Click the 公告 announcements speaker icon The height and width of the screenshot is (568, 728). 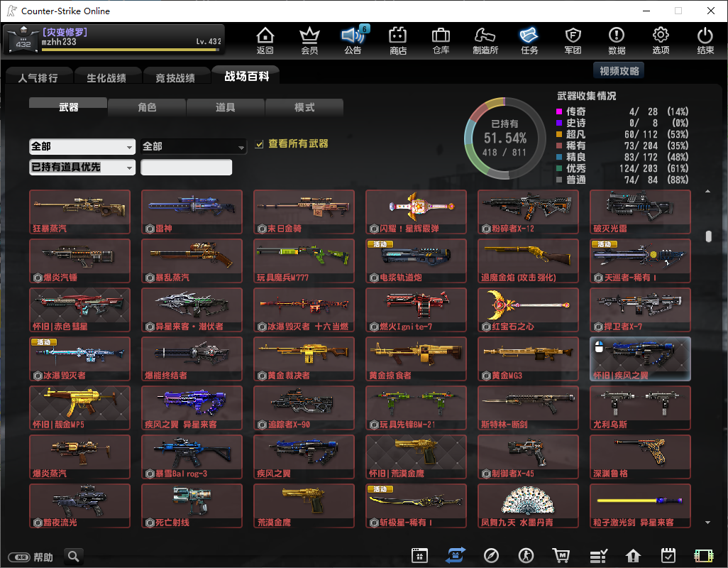pyautogui.click(x=352, y=40)
